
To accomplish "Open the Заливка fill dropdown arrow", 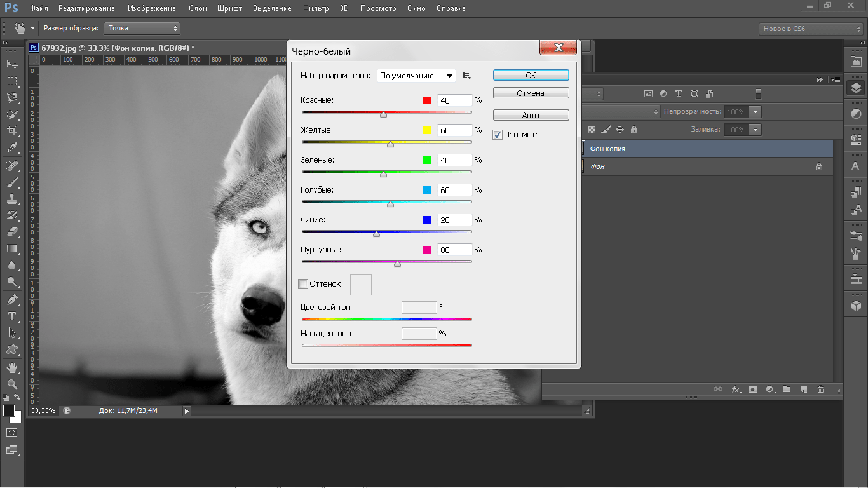I will 755,130.
